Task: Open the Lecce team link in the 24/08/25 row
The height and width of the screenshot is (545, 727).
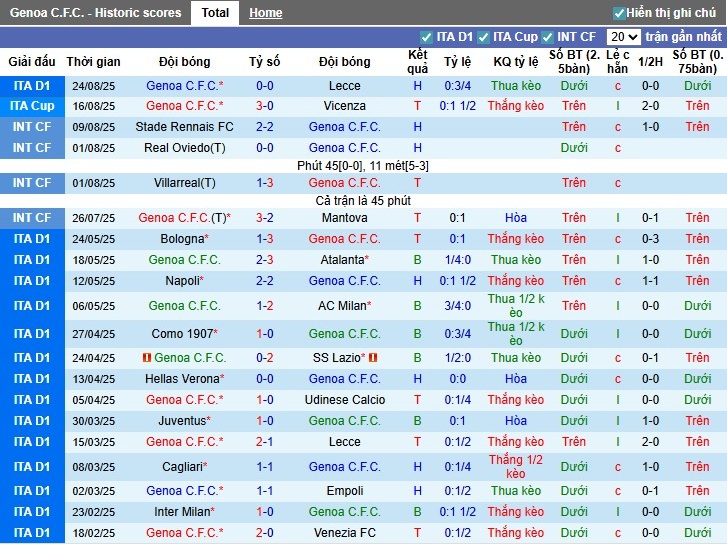Action: (x=344, y=86)
